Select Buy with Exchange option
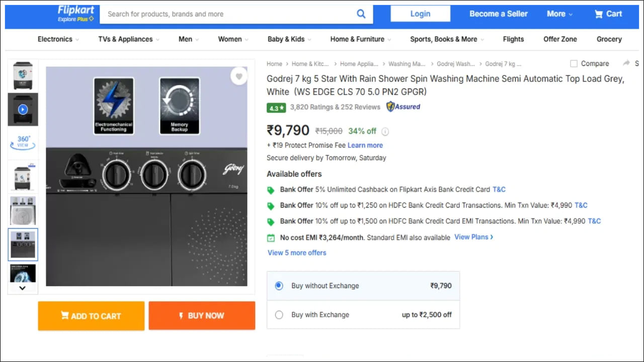This screenshot has width=644, height=362. 279,315
